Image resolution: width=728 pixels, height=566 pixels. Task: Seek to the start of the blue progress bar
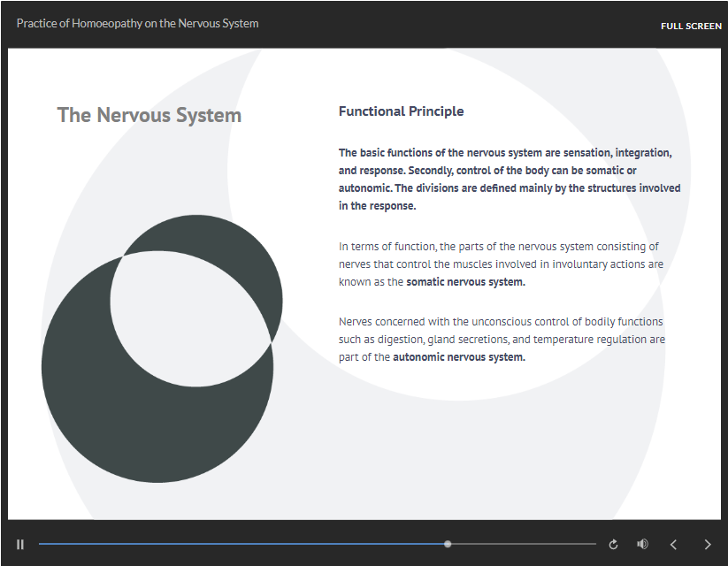[x=44, y=544]
